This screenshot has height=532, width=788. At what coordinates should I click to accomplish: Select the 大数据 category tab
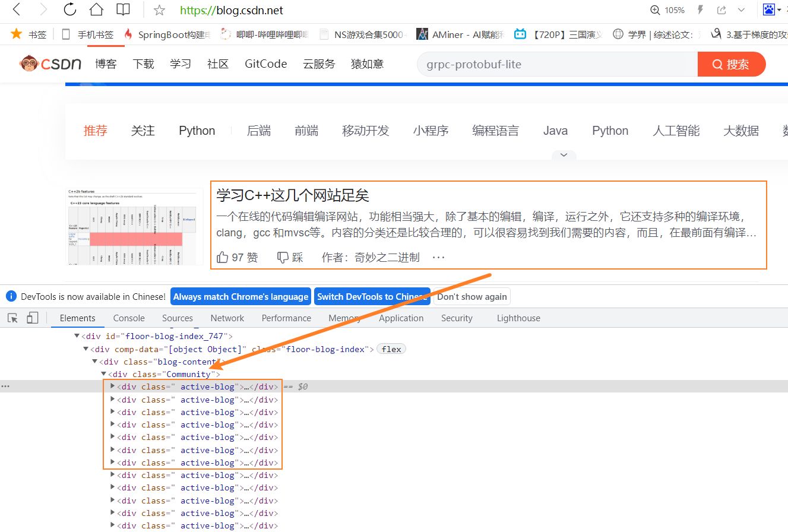741,131
